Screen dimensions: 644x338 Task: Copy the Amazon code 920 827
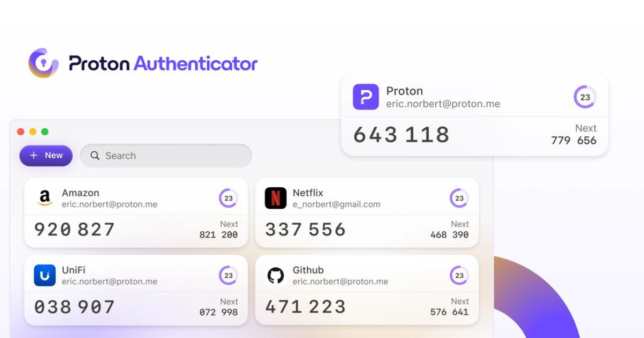(75, 230)
